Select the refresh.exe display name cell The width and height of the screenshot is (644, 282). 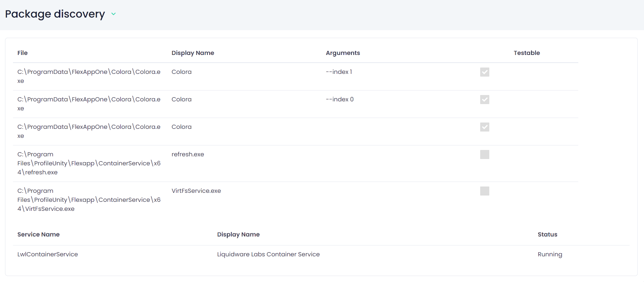point(188,154)
